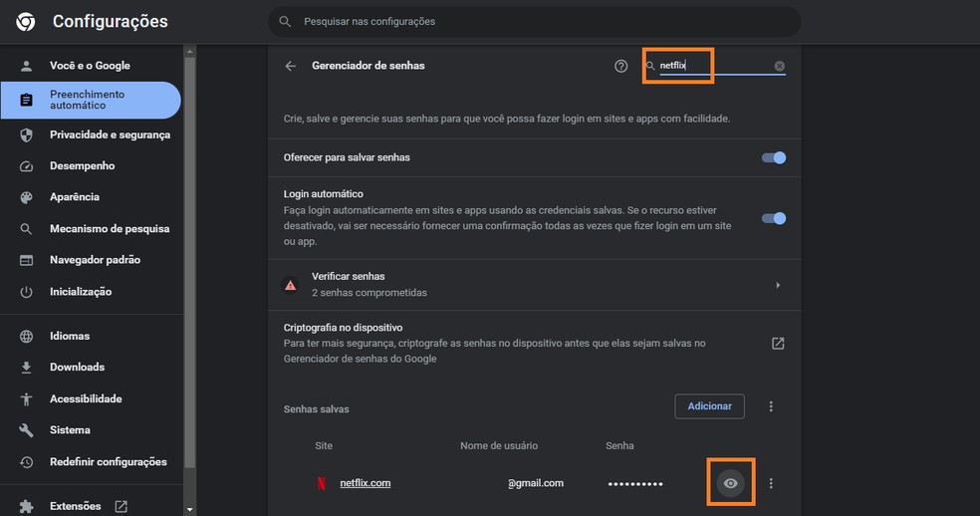
Task: Click the magnifier icon for Mecanismo de pesquisa
Action: [26, 229]
